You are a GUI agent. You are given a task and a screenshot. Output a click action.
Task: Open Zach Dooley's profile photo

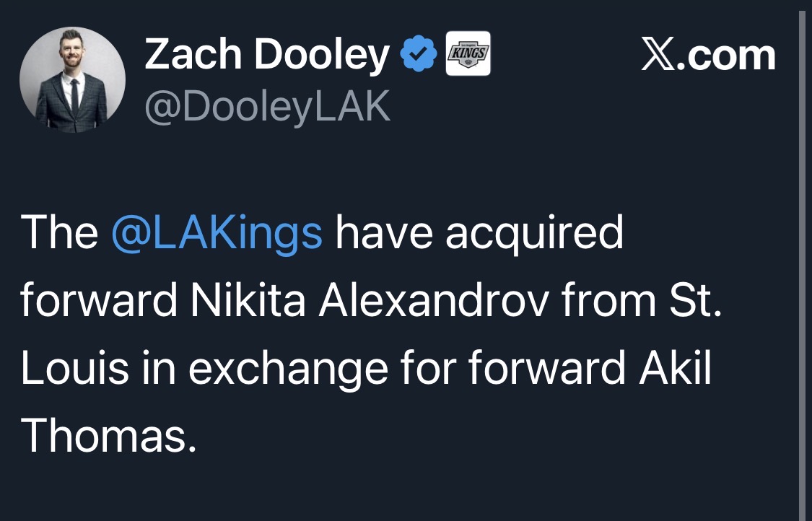71,80
